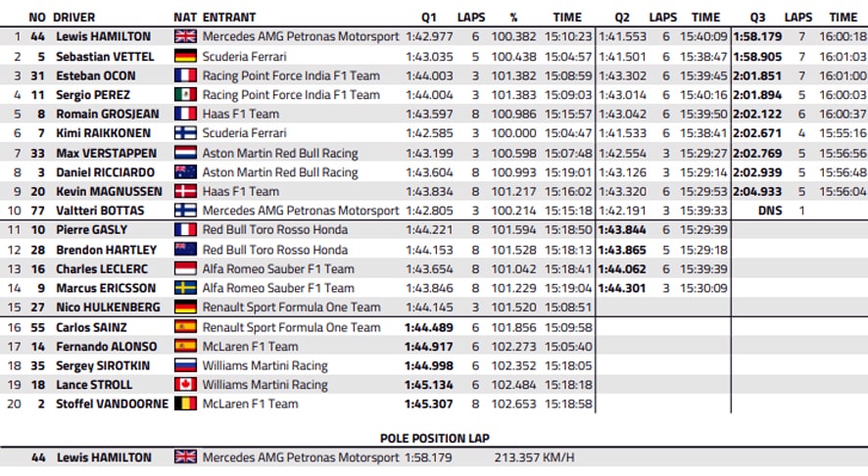Click the Canadian flag beside Lance Stroll

pyautogui.click(x=185, y=384)
